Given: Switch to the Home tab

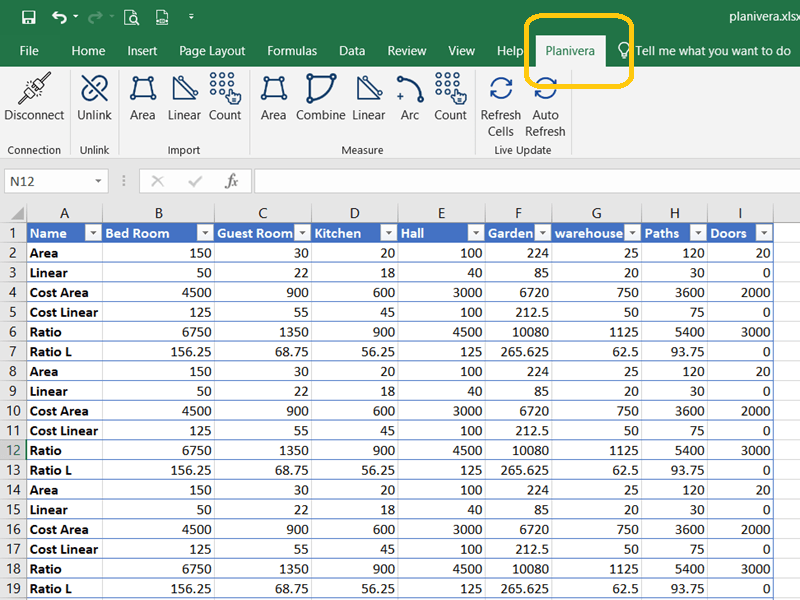Looking at the screenshot, I should [x=88, y=51].
